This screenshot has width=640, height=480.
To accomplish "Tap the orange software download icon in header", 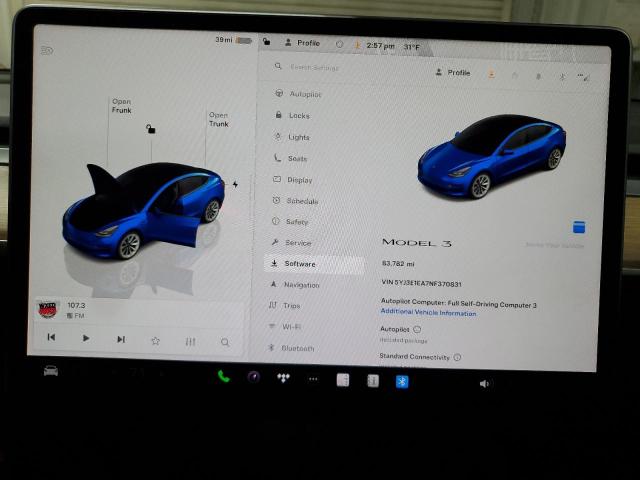I will point(491,74).
